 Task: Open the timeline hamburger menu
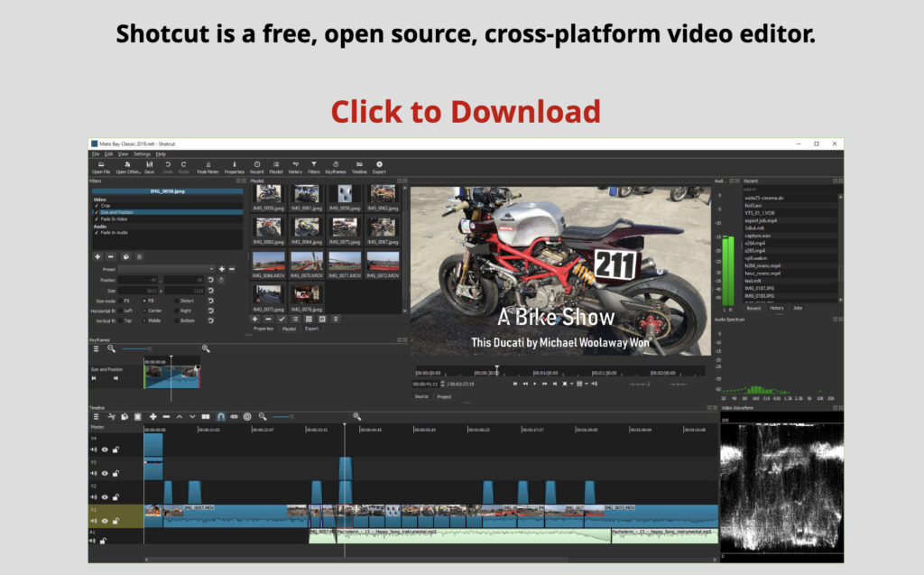point(96,416)
